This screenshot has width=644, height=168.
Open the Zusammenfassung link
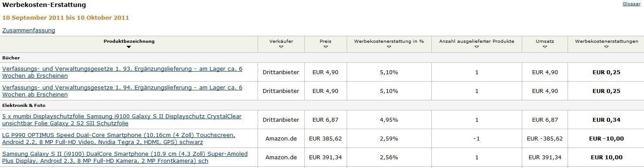point(29,31)
